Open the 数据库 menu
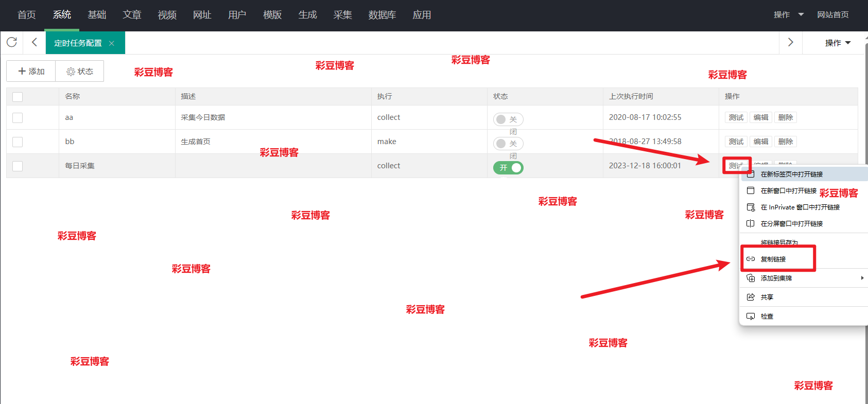 click(x=383, y=15)
